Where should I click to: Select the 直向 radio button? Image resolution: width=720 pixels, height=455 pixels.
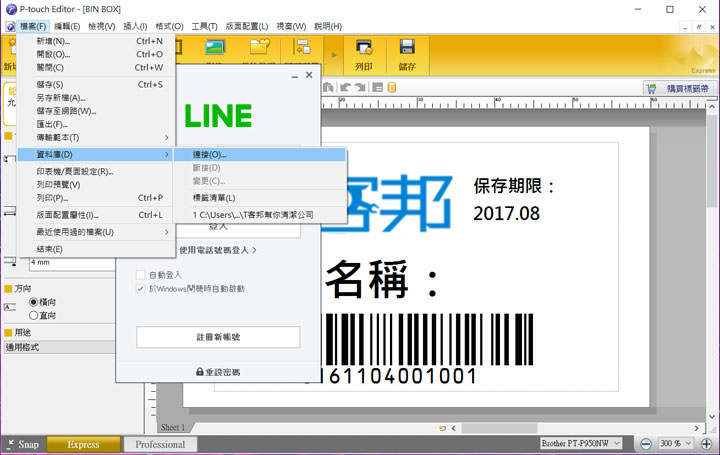click(33, 315)
